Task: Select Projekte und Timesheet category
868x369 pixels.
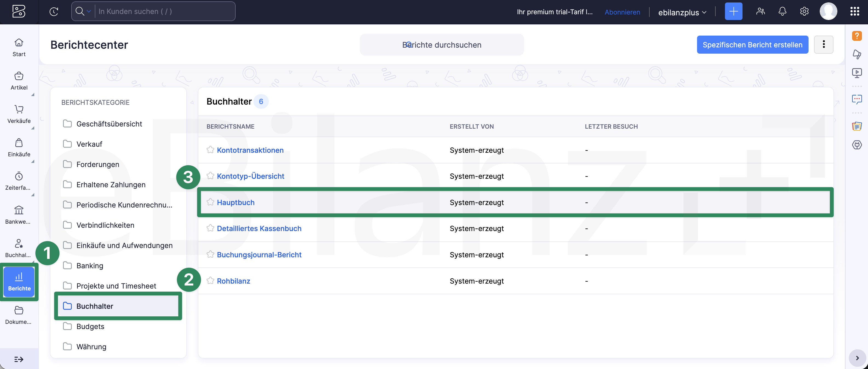Action: coord(118,286)
